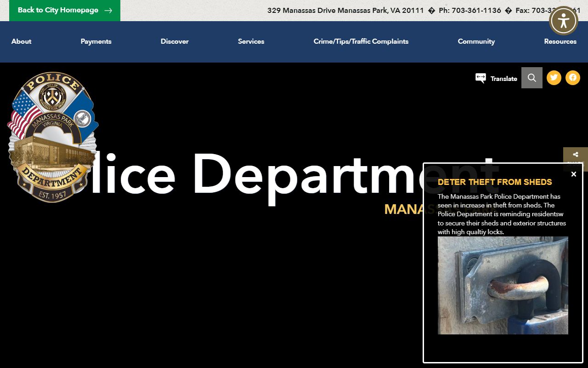Go back to City Homepage
The image size is (588, 368).
[65, 10]
